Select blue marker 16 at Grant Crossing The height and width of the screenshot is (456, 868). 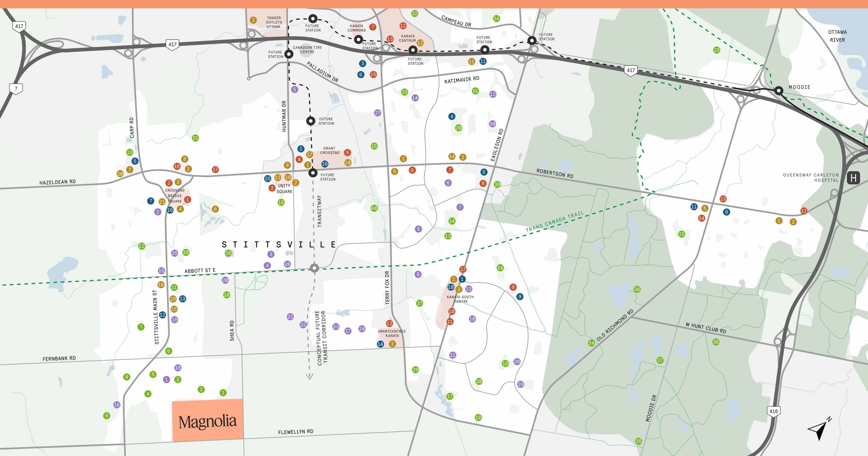pos(324,164)
